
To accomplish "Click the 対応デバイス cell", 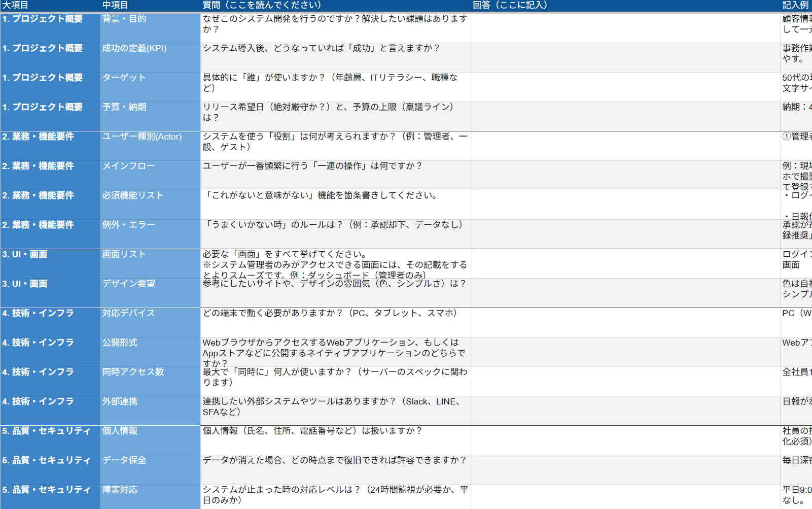I will 150,323.
